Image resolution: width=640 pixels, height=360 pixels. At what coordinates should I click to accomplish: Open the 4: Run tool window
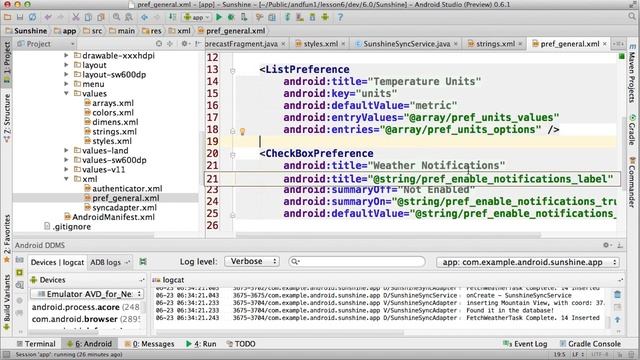[201, 344]
